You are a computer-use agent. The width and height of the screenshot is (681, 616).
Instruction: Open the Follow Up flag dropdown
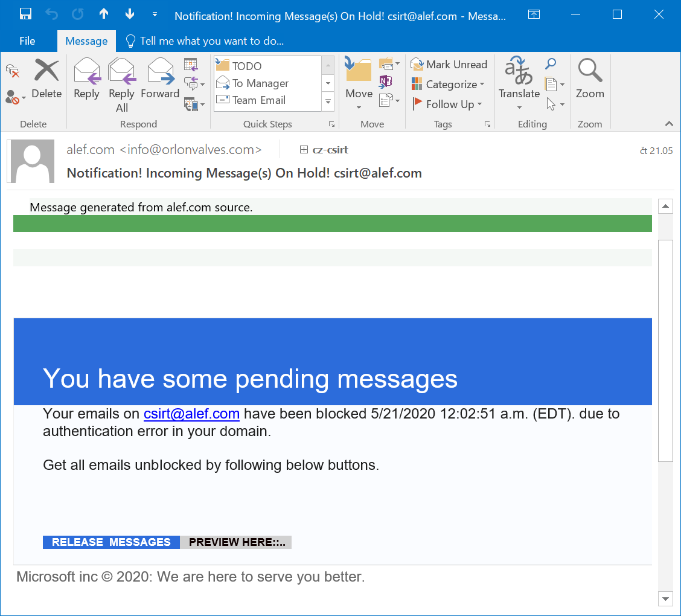448,104
